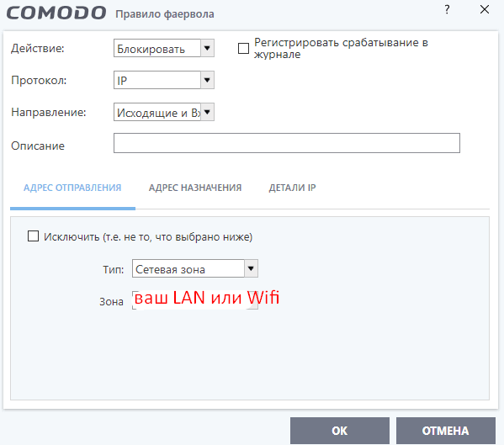Switch to Детали IP tab

(293, 188)
